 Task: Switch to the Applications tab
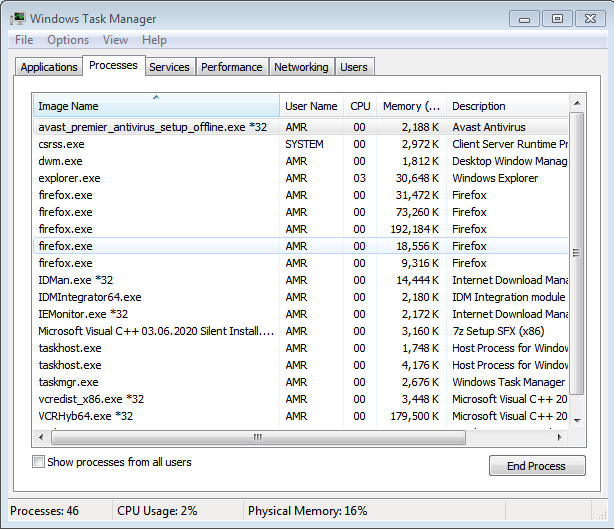pos(49,67)
